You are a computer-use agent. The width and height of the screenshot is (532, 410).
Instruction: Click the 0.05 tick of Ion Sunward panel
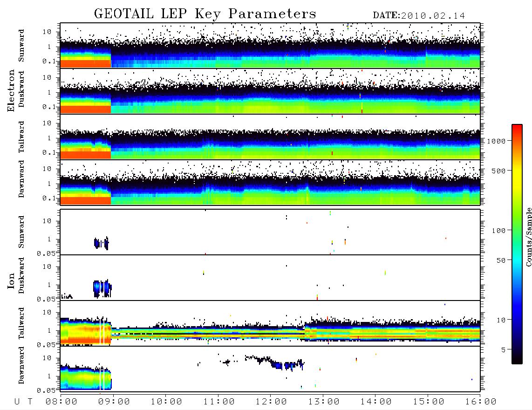(x=46, y=253)
